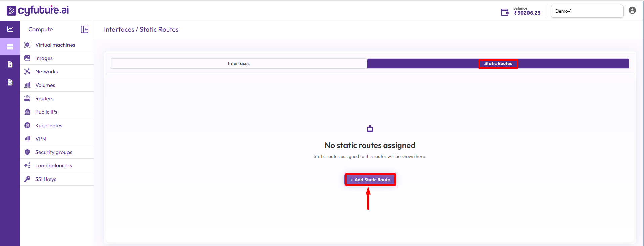Image resolution: width=644 pixels, height=246 pixels.
Task: Open the user account profile icon
Action: coord(632,11)
